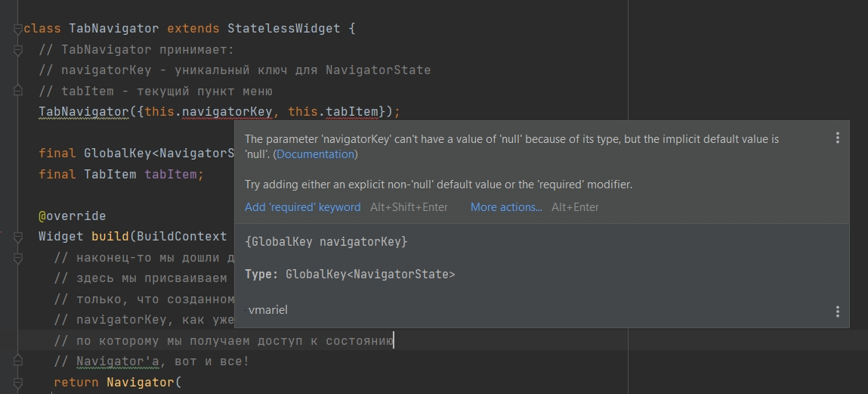This screenshot has height=394, width=868.
Task: Open the options menu beside vmariel
Action: point(838,312)
